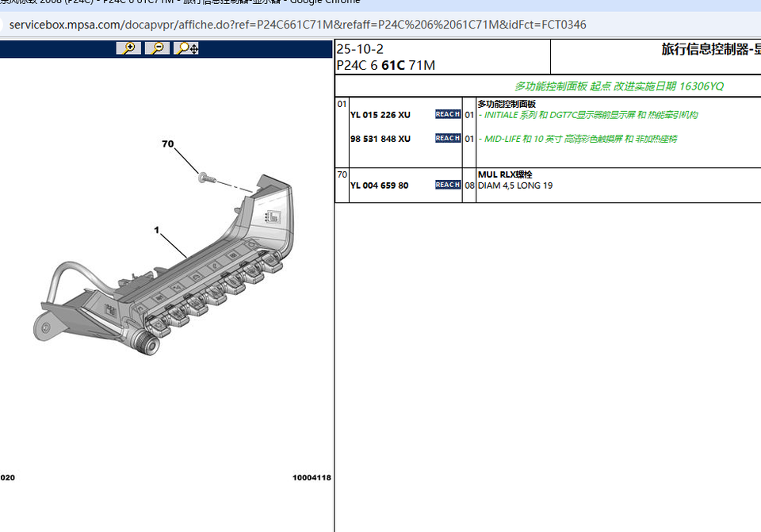This screenshot has height=532, width=761.
Task: Click the P24C 6 61C 71M reference code
Action: pos(385,65)
